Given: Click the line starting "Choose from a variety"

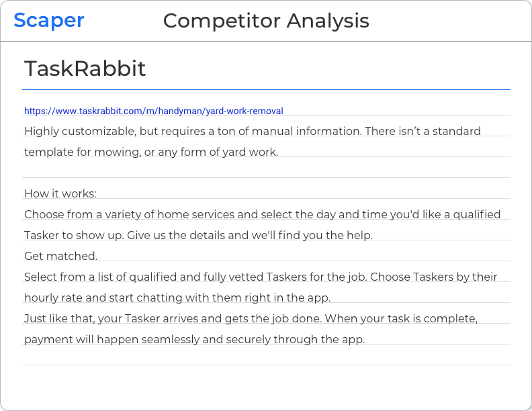Looking at the screenshot, I should [x=262, y=214].
